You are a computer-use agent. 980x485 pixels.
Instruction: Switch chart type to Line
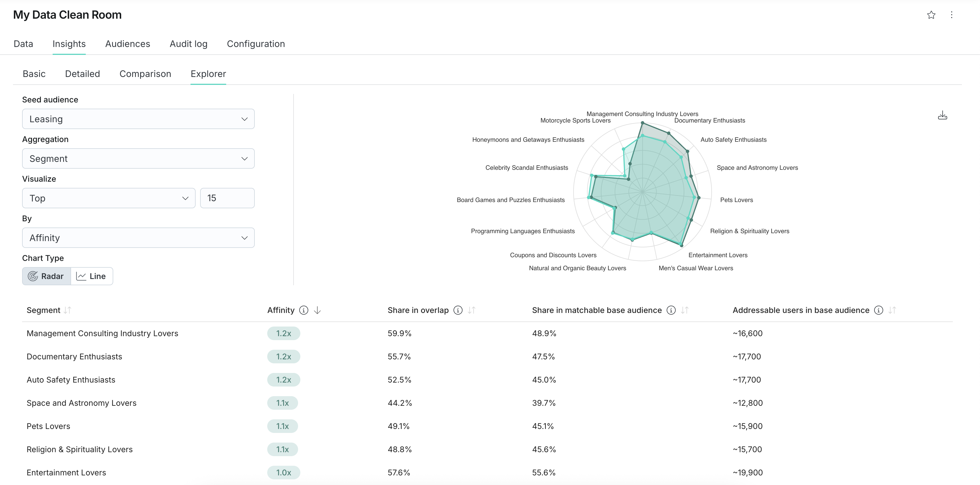pos(91,276)
